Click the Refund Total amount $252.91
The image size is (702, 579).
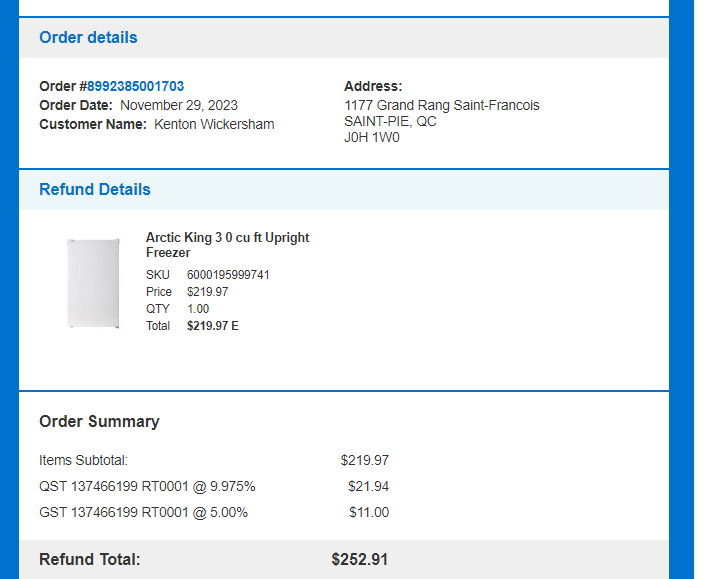pyautogui.click(x=360, y=559)
